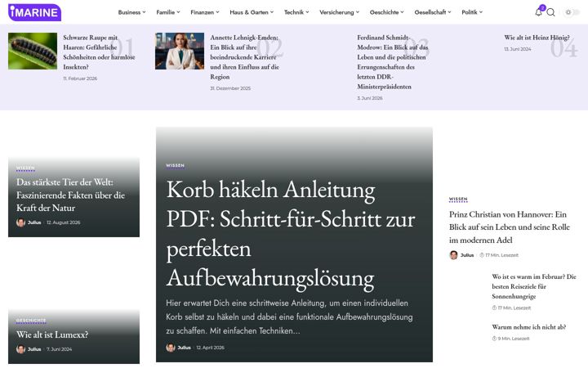Image resolution: width=588 pixels, height=368 pixels.
Task: Expand the Finanzen menu
Action: coord(205,12)
